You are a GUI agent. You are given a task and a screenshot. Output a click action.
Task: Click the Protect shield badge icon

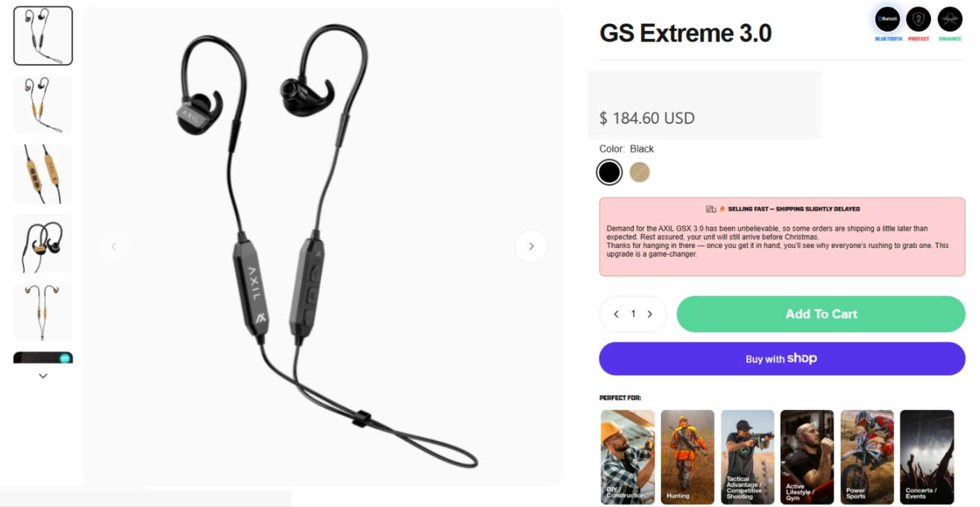tap(918, 19)
